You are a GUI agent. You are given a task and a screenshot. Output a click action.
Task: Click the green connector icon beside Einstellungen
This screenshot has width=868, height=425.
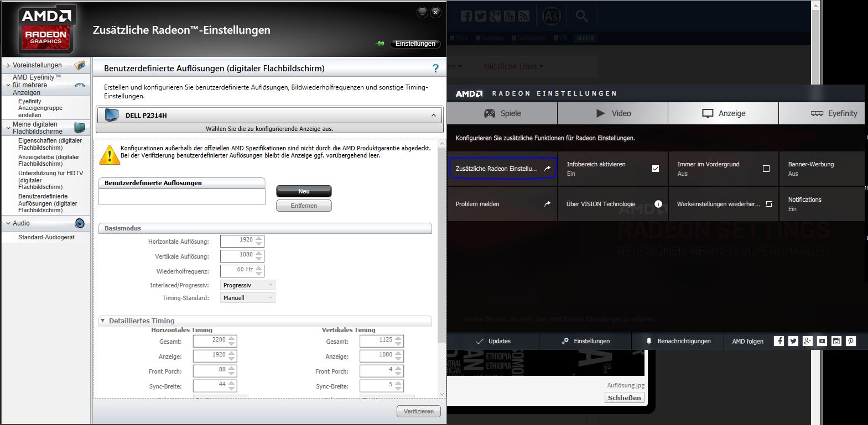tap(381, 44)
